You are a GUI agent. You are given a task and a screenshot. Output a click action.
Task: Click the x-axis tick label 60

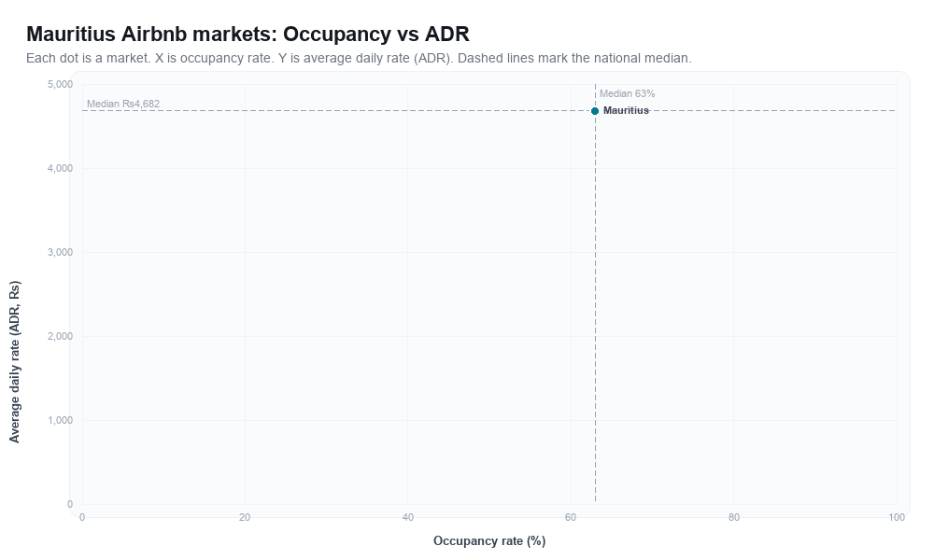pos(571,518)
